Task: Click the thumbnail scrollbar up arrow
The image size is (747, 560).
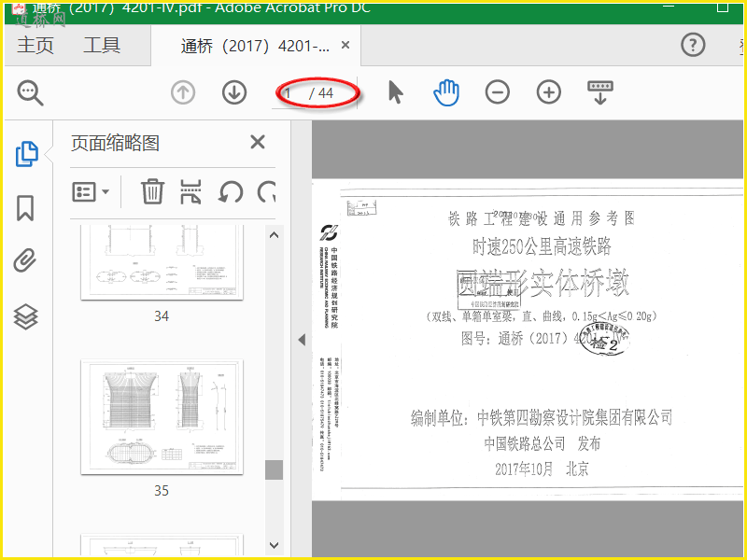Action: click(x=274, y=235)
